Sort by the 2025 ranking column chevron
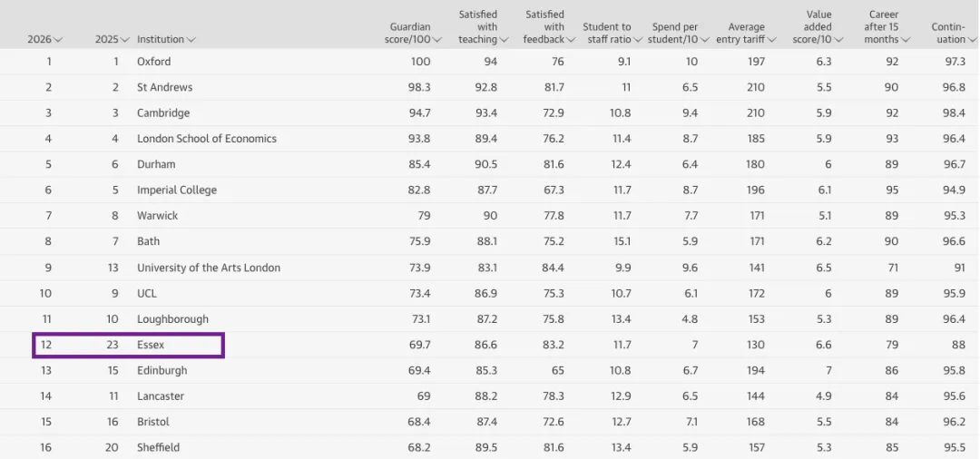 [x=125, y=40]
